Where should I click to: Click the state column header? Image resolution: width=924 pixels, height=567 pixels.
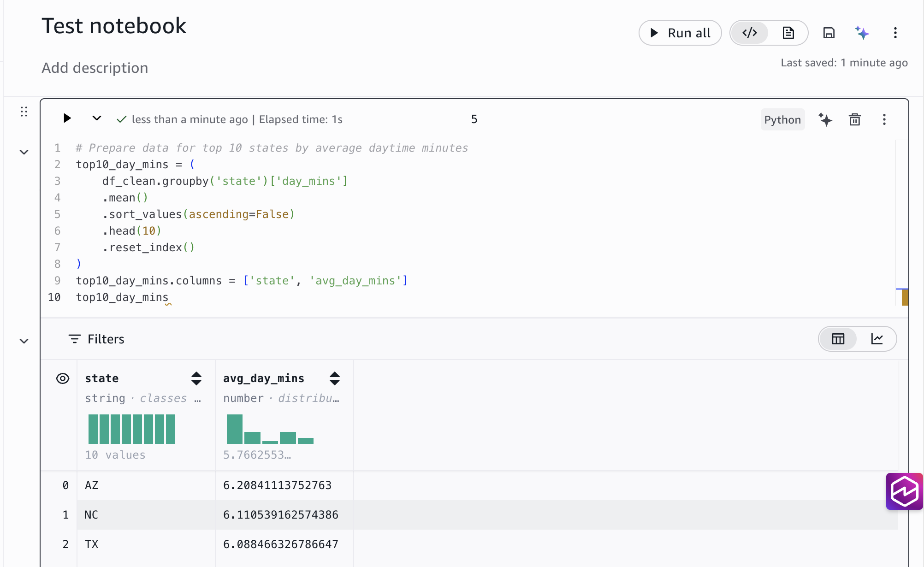(x=102, y=378)
